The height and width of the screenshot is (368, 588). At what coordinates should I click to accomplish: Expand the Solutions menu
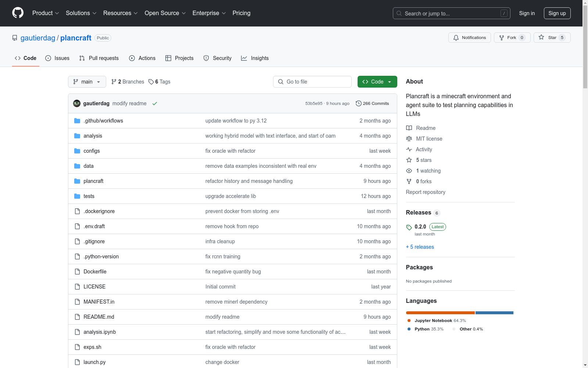pyautogui.click(x=81, y=13)
